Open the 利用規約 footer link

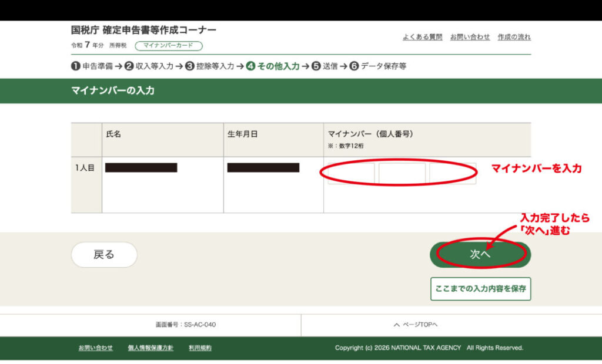pos(200,348)
